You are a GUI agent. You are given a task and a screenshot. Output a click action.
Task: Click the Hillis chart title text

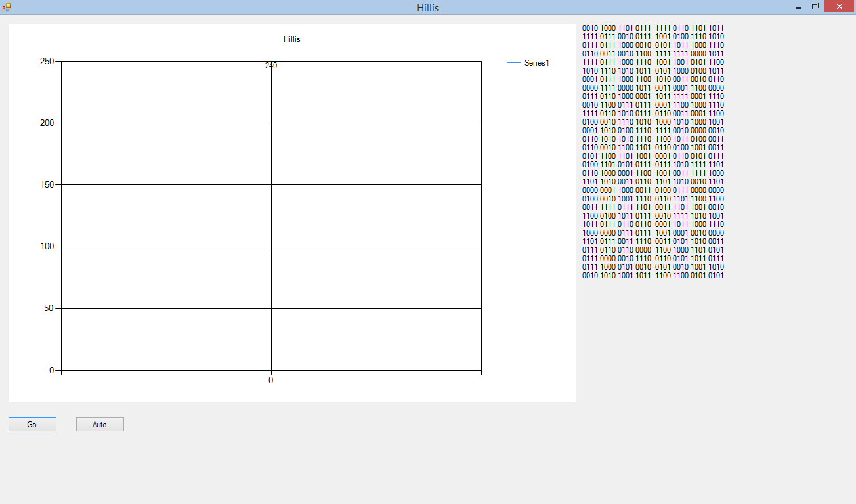pyautogui.click(x=292, y=39)
